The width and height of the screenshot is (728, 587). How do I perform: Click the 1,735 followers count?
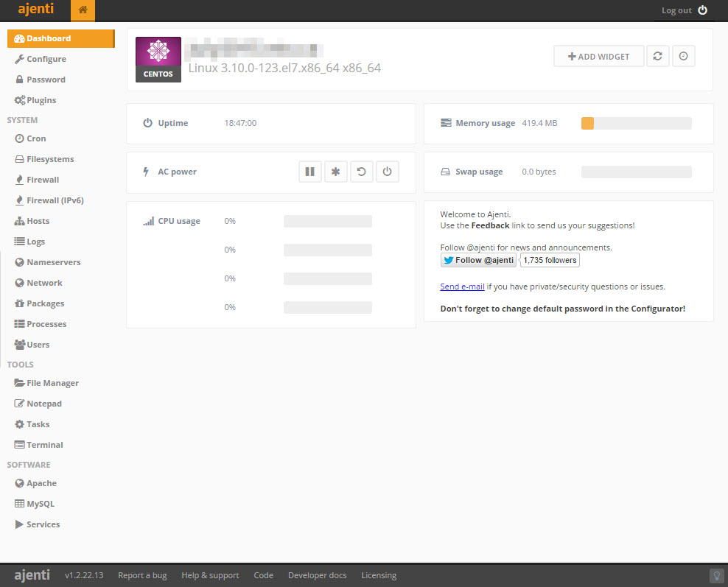click(550, 260)
